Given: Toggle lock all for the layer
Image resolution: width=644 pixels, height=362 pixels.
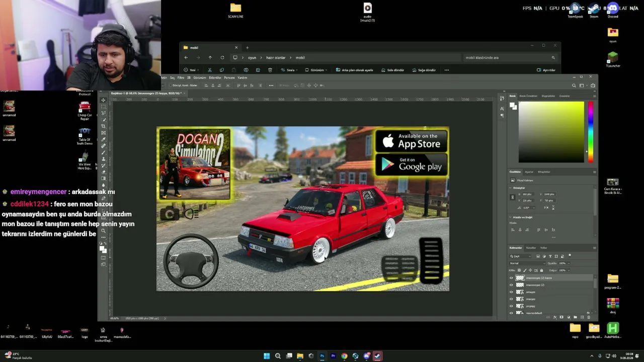Looking at the screenshot, I should pyautogui.click(x=541, y=270).
